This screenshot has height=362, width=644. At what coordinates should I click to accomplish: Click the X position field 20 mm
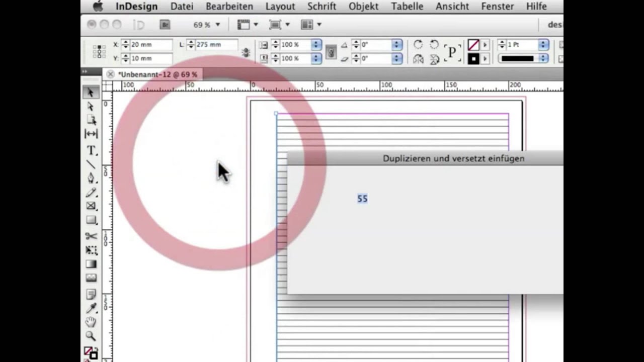(151, 45)
